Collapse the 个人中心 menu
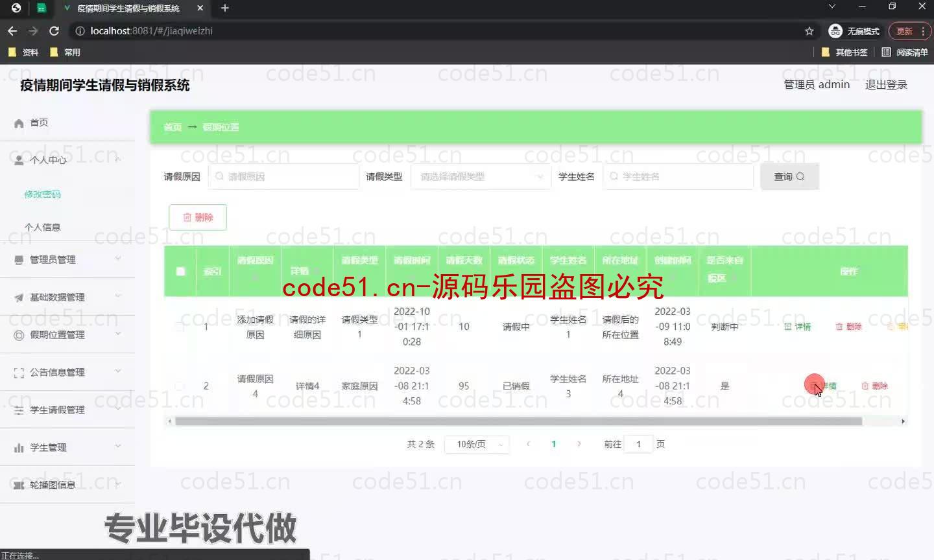This screenshot has width=934, height=560. (118, 159)
